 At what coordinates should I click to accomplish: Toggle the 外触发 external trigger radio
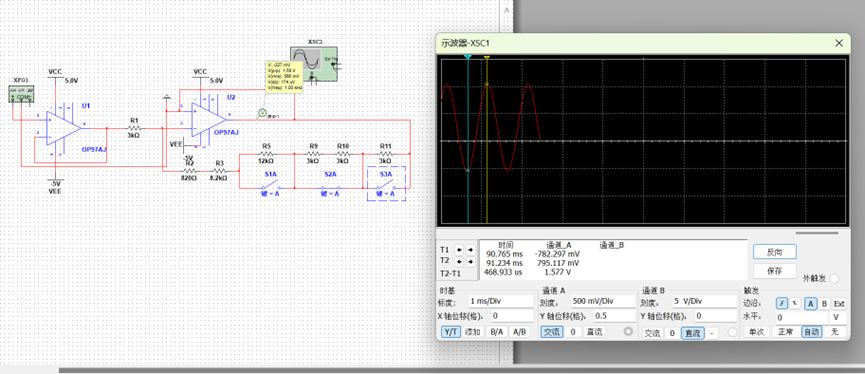pyautogui.click(x=834, y=279)
